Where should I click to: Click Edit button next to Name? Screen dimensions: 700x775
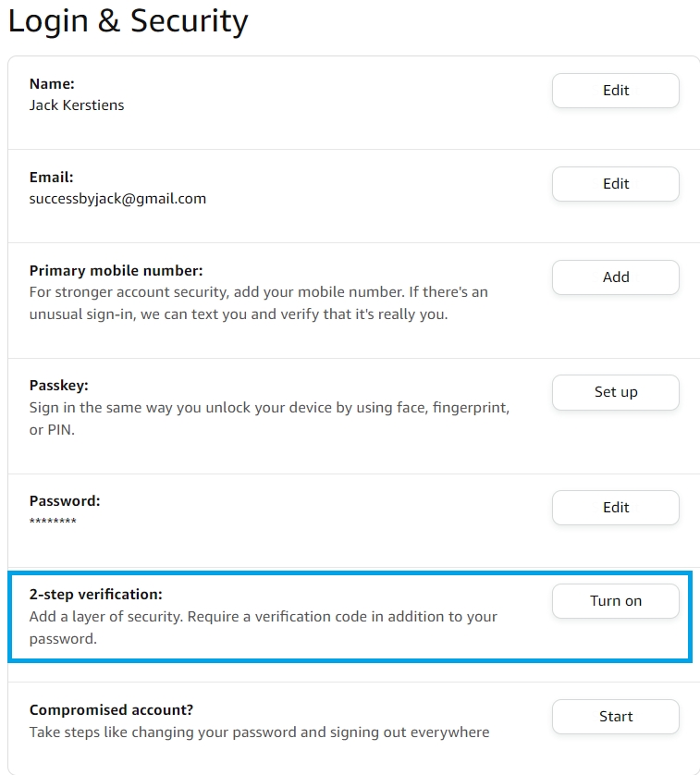click(x=615, y=91)
